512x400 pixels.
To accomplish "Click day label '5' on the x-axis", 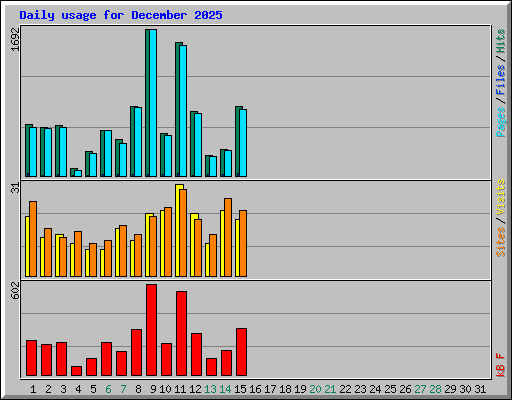I will (93, 389).
